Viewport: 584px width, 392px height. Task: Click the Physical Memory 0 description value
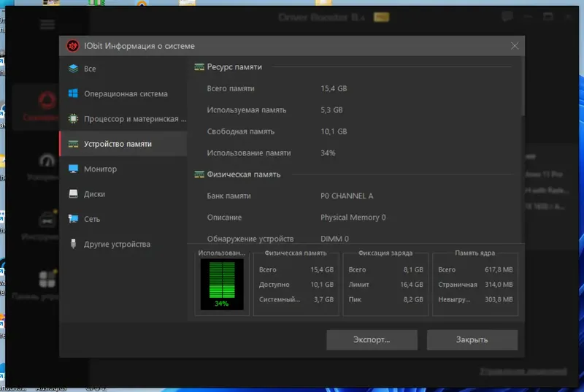point(353,218)
